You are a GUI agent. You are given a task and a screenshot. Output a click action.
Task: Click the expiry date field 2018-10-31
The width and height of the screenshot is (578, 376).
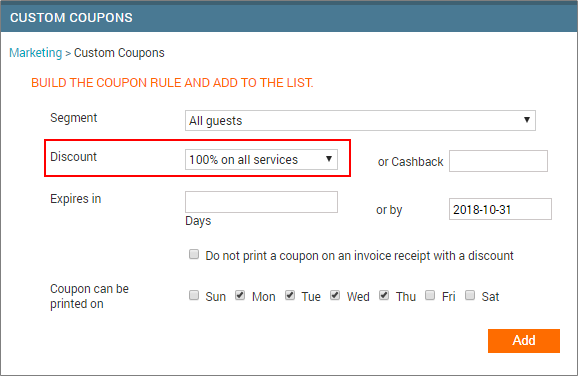pyautogui.click(x=500, y=209)
